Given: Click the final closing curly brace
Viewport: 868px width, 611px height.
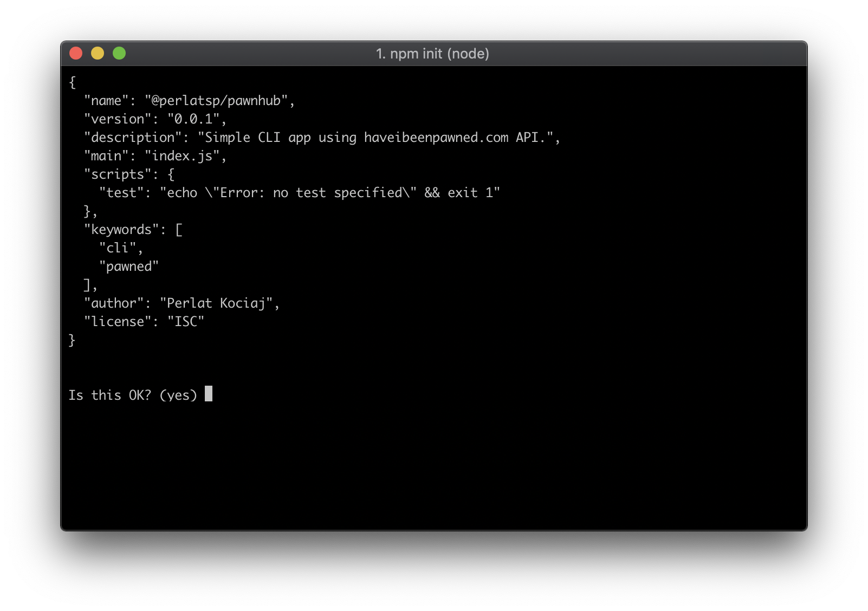Looking at the screenshot, I should click(72, 340).
